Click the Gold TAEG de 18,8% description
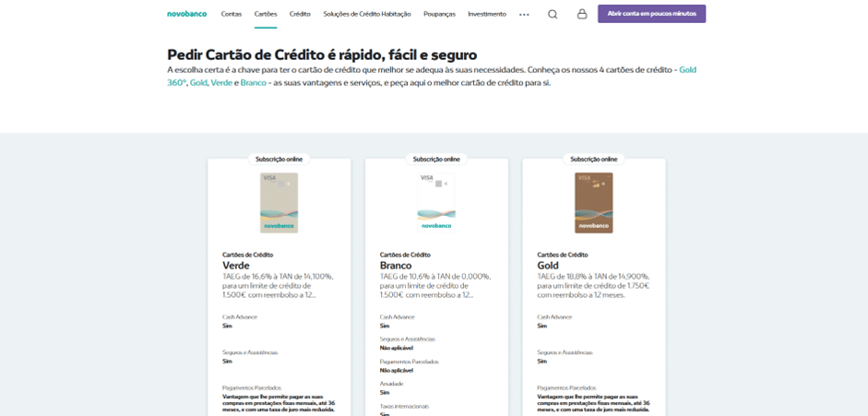868x416 pixels. pyautogui.click(x=593, y=285)
